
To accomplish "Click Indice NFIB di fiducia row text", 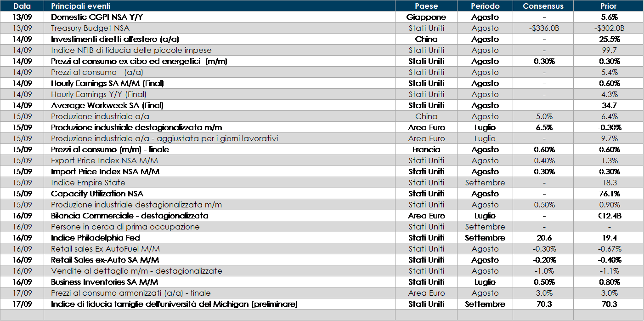I will click(131, 50).
